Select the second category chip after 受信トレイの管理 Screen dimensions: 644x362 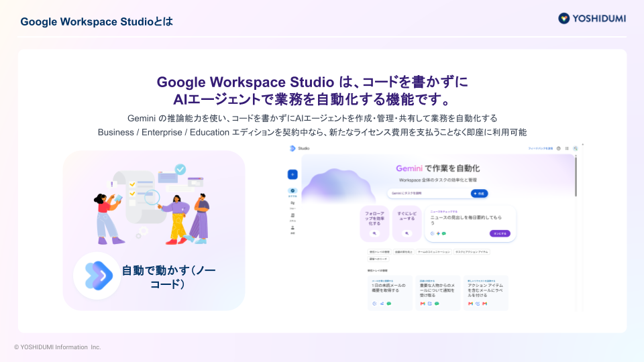tap(403, 252)
